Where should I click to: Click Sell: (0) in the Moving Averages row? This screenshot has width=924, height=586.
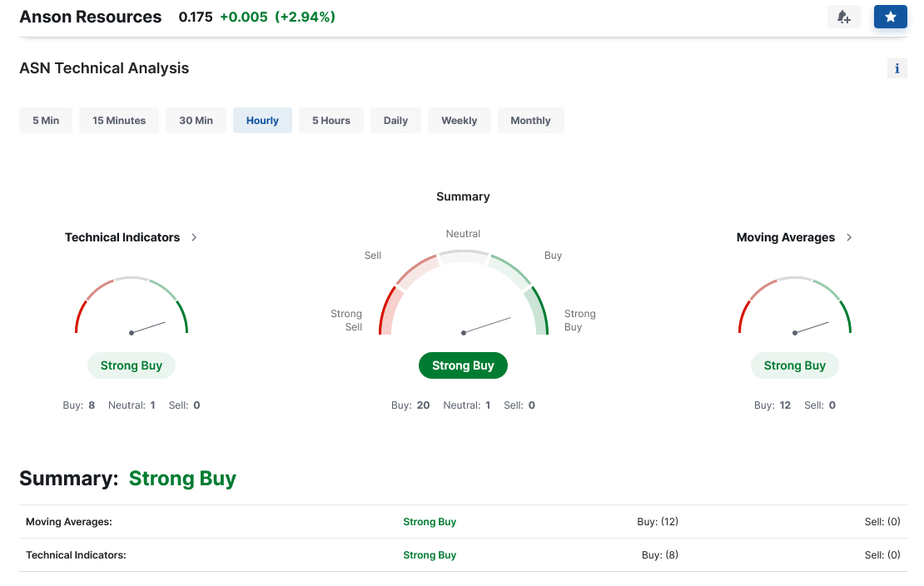tap(882, 522)
